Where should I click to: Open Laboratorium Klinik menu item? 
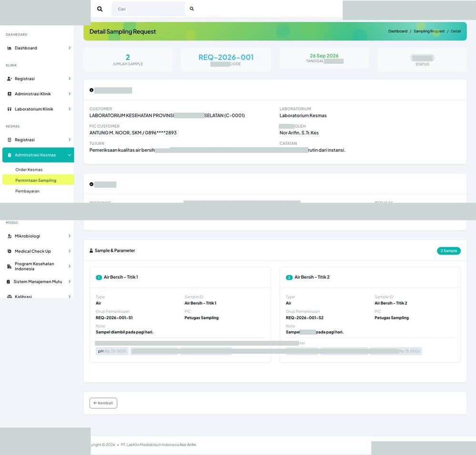point(38,109)
